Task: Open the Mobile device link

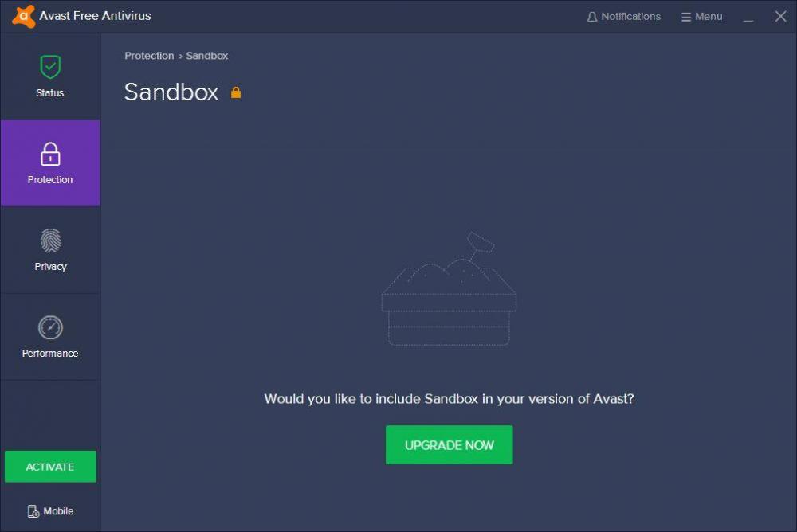Action: pyautogui.click(x=50, y=511)
